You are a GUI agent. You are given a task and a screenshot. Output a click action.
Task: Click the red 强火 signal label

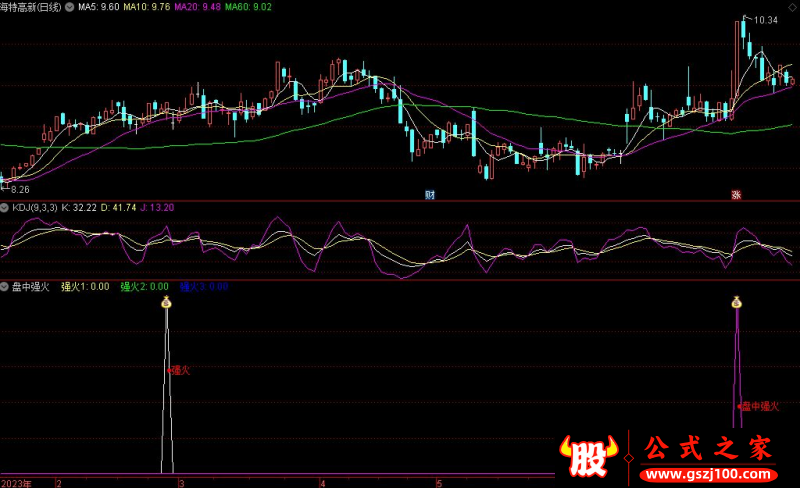coord(180,370)
